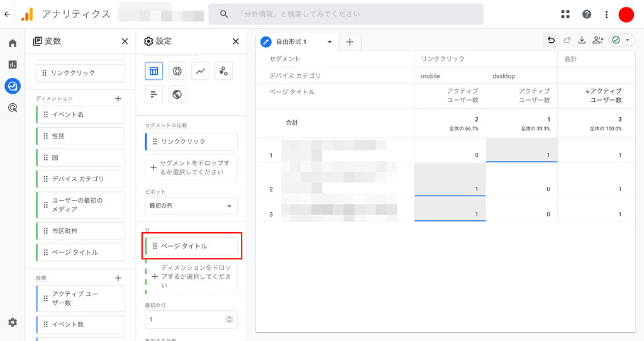Open Reports bar chart sidebar icon
Viewport: 644px width, 341px height.
tap(13, 65)
